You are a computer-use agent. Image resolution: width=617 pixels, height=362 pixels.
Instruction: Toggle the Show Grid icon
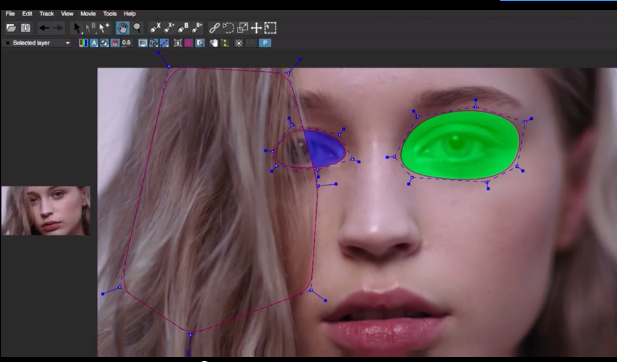pyautogui.click(x=200, y=43)
